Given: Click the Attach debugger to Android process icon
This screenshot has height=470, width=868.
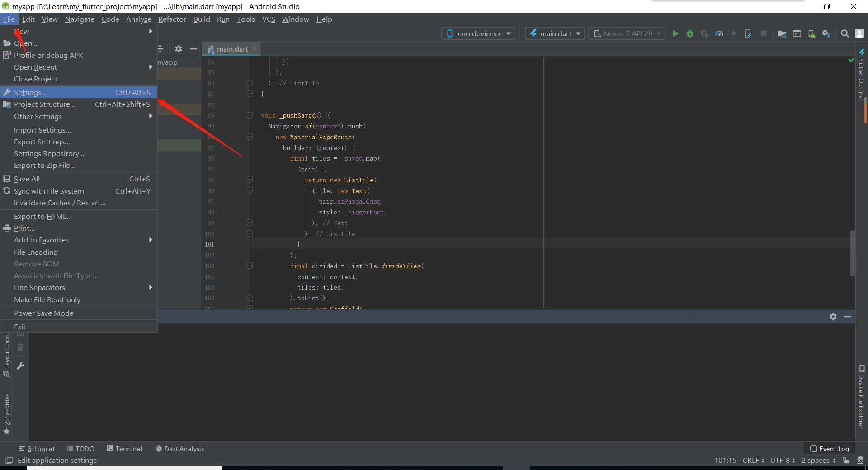Looking at the screenshot, I should pos(748,33).
